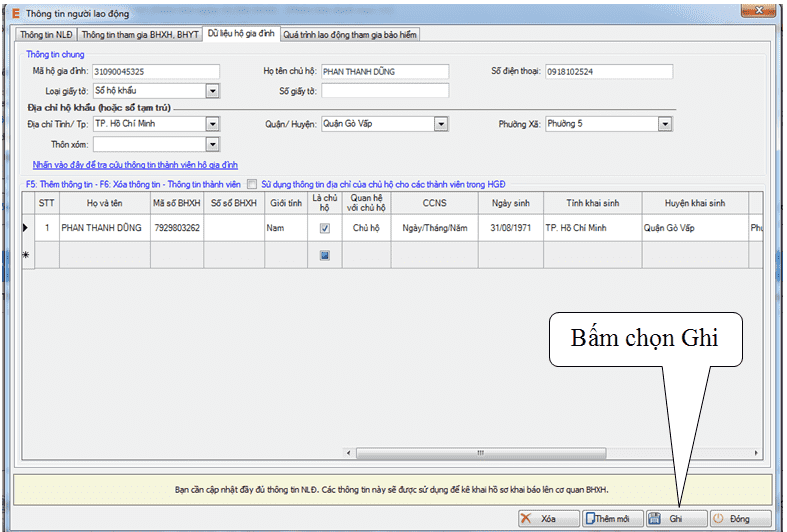Screen dimensions: 787x532
Task: Expand the Quận/Huyện dropdown
Action: point(440,124)
